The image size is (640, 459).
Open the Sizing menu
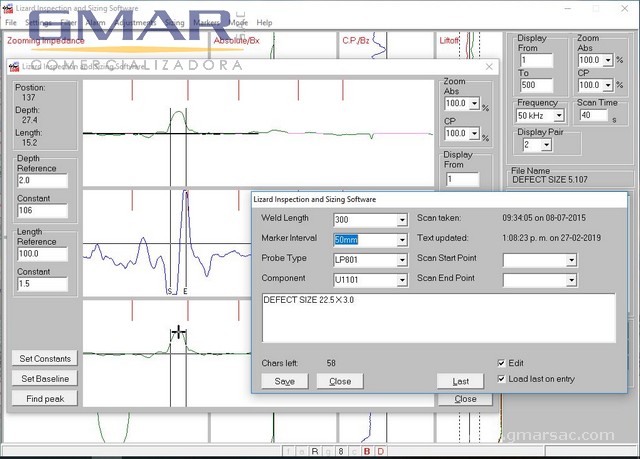click(x=175, y=22)
